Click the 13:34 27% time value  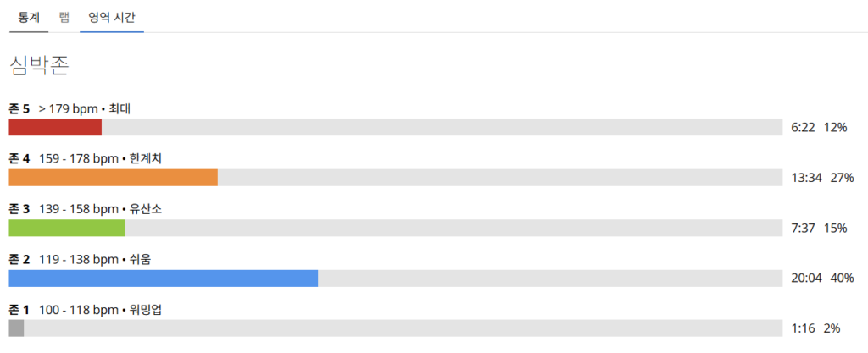coord(822,178)
